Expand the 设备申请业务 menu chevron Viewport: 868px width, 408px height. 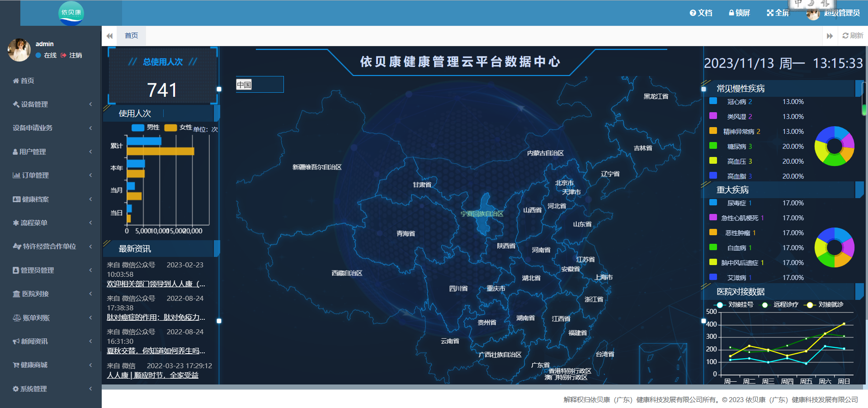coord(90,128)
